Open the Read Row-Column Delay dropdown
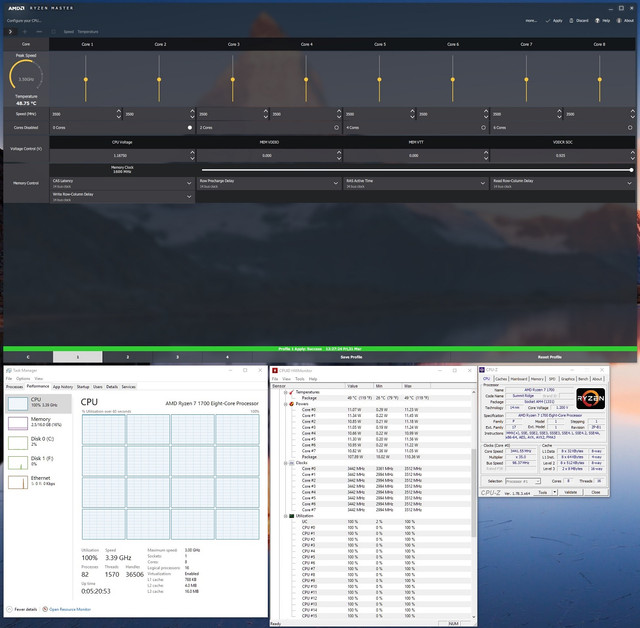 [562, 183]
